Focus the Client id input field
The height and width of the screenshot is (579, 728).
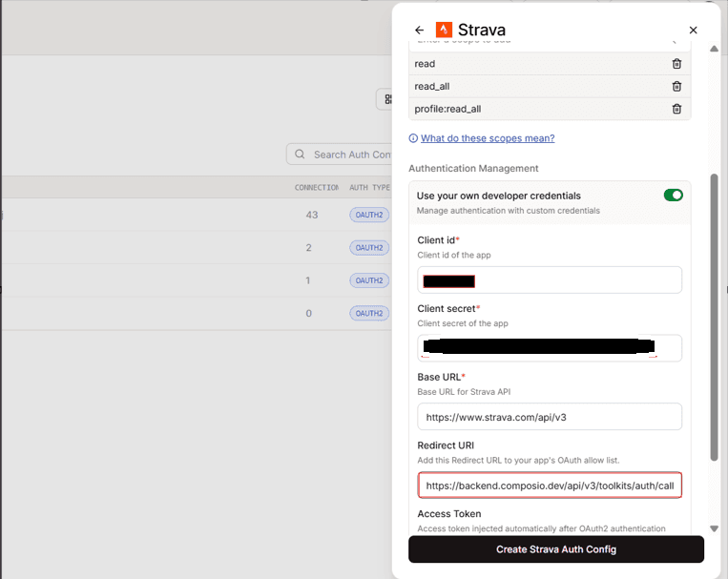pyautogui.click(x=550, y=280)
